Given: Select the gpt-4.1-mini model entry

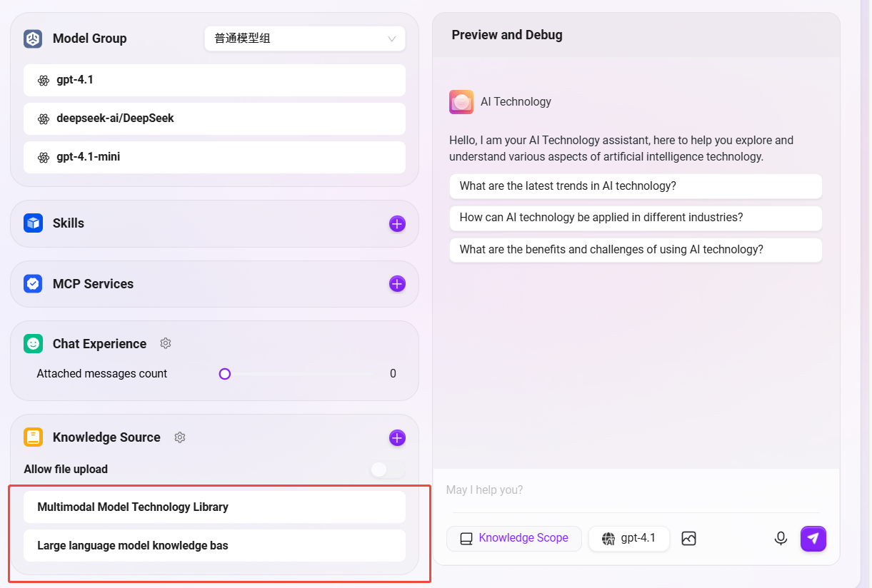Looking at the screenshot, I should (214, 157).
